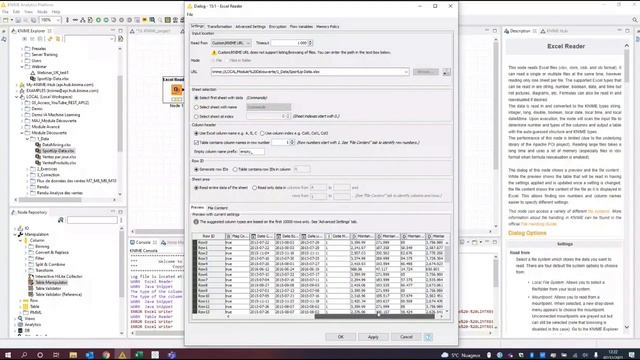Click the preview table horizontal scrollbar

tap(374, 316)
